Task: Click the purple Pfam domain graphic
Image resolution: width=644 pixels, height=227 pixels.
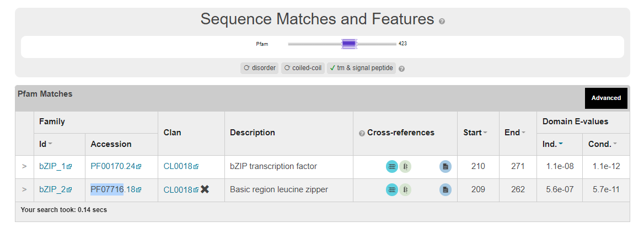Action: [348, 43]
